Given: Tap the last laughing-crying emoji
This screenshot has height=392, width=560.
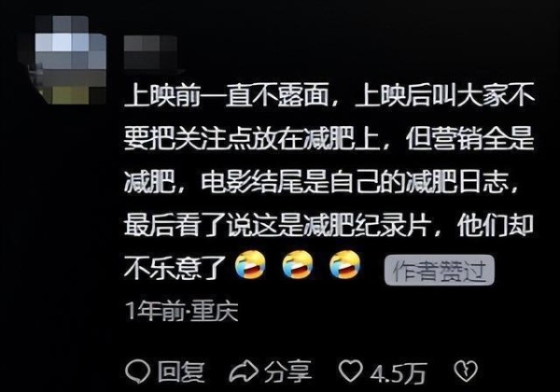Looking at the screenshot, I should click(344, 266).
